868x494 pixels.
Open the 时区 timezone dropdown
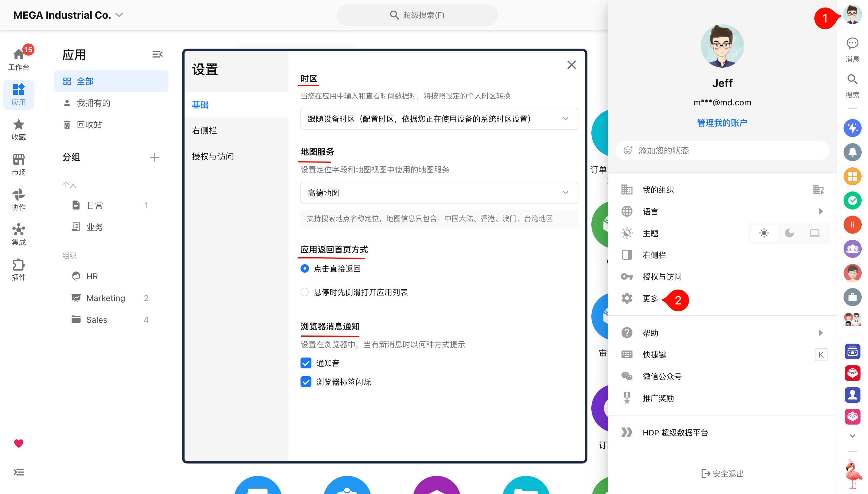[x=439, y=119]
